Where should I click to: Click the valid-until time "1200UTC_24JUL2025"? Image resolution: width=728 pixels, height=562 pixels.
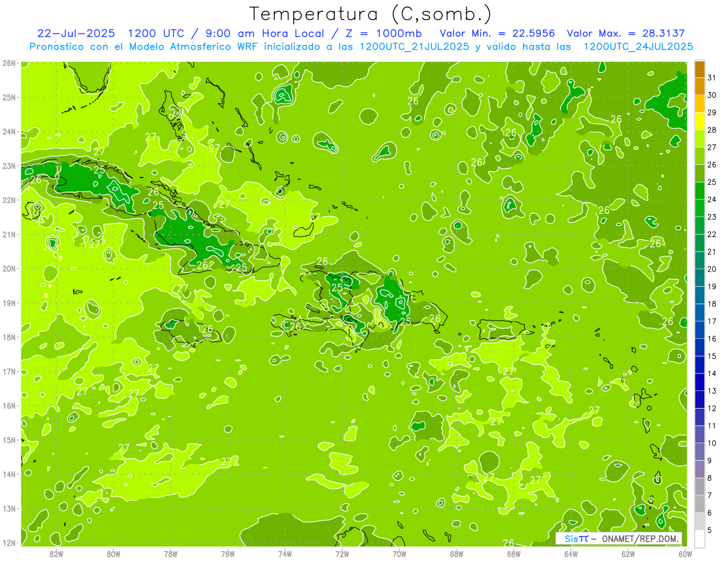coord(638,46)
